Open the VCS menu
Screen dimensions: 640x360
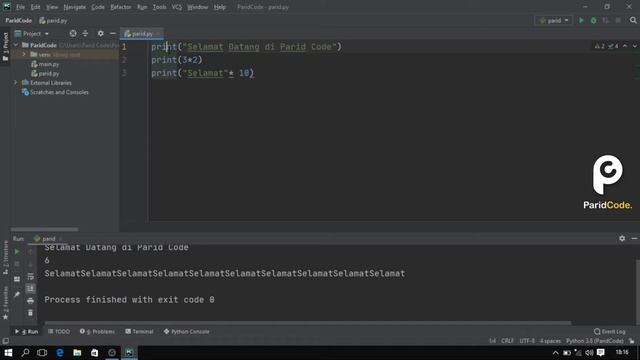point(177,7)
